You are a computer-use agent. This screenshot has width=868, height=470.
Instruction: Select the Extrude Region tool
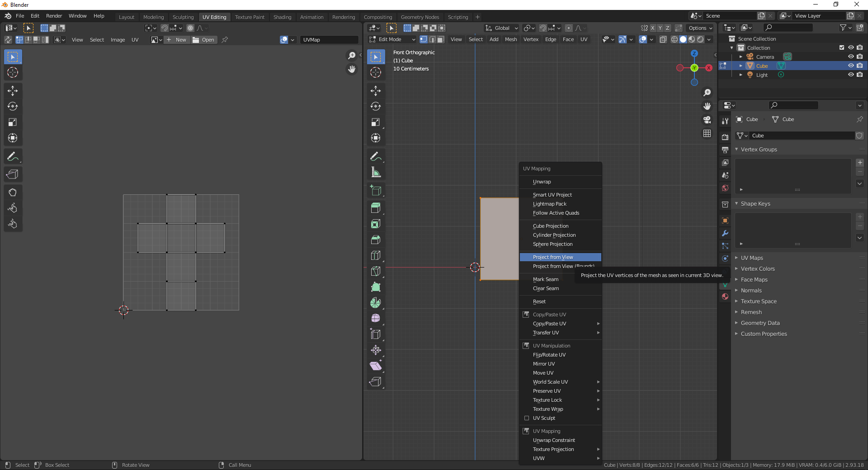click(376, 208)
